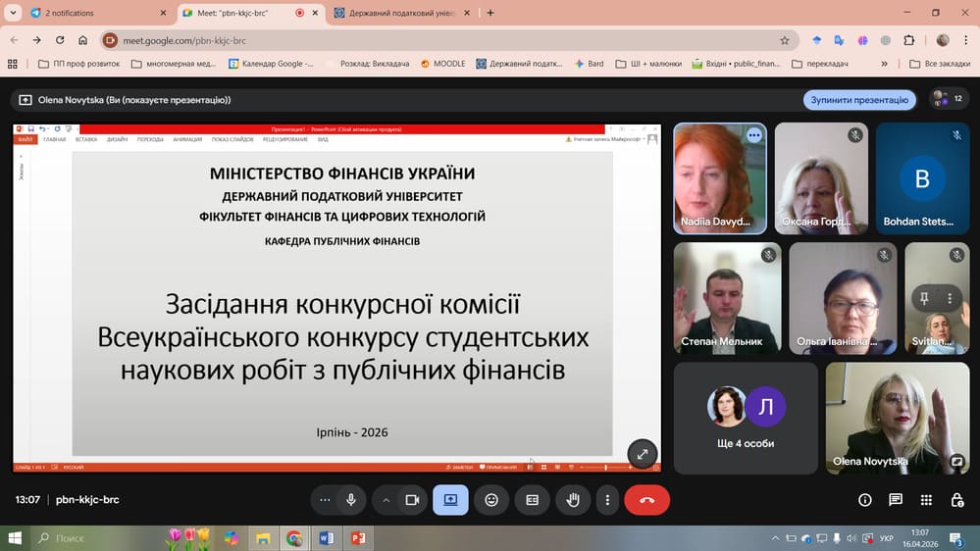The height and width of the screenshot is (551, 980).
Task: Click 'Зупинити презентацію' button
Action: click(x=859, y=100)
